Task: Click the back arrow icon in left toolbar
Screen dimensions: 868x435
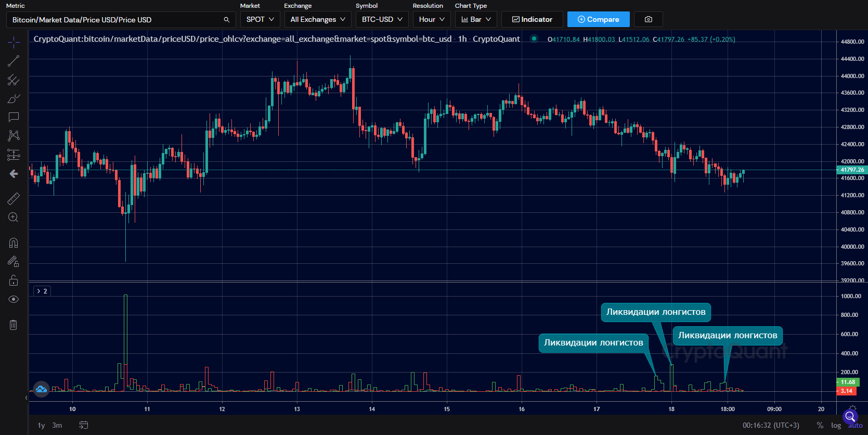Action: coord(14,174)
